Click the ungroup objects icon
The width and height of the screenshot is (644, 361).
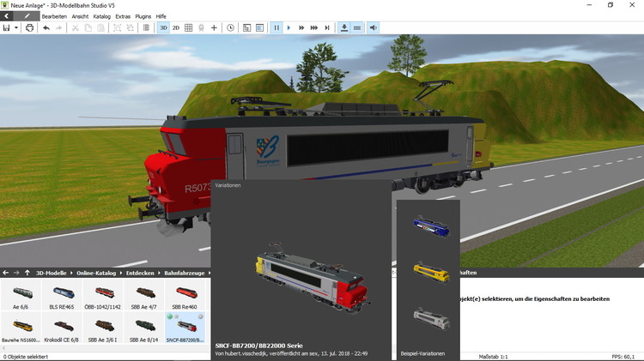[x=130, y=28]
